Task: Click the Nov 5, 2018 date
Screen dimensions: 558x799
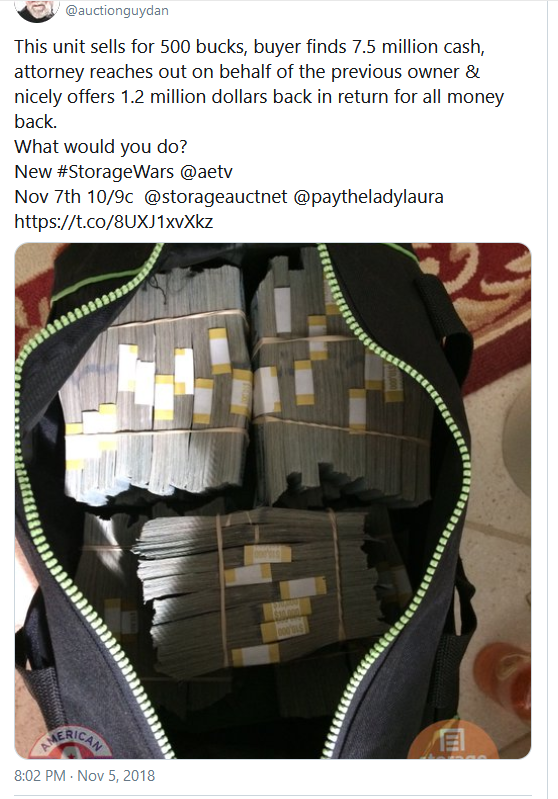Action: [116, 776]
